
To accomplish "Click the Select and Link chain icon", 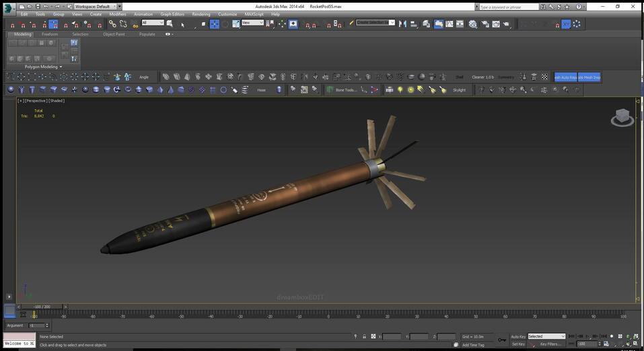I will point(112,24).
